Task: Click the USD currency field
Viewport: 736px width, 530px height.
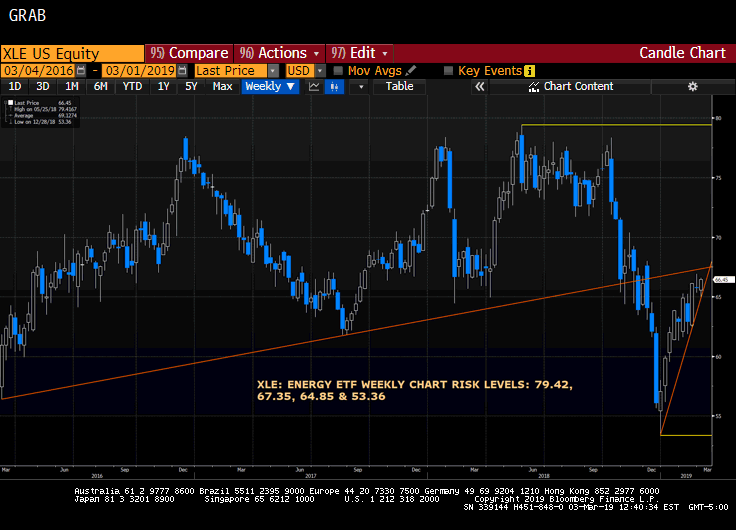Action: click(299, 71)
